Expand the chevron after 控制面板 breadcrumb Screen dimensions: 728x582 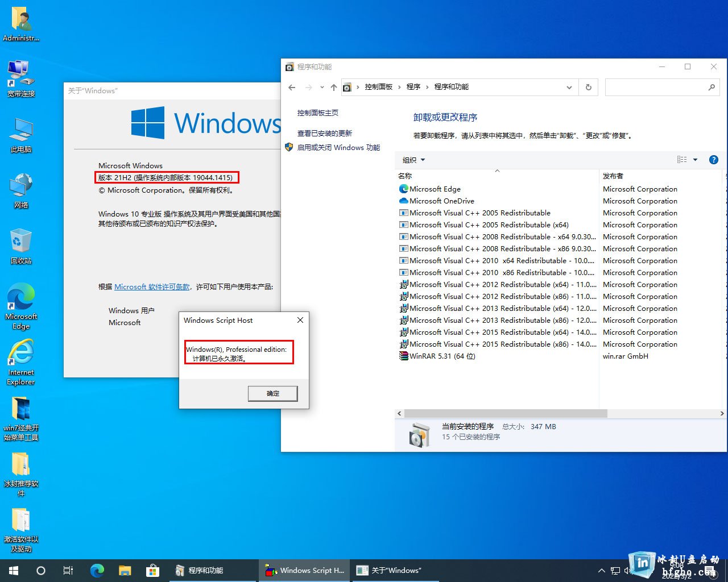(x=399, y=87)
